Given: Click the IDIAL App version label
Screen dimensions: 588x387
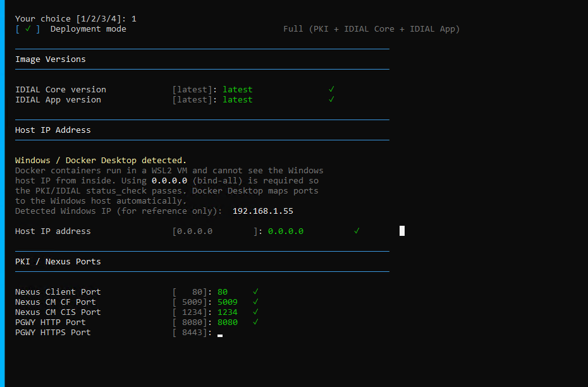Looking at the screenshot, I should (x=58, y=100).
